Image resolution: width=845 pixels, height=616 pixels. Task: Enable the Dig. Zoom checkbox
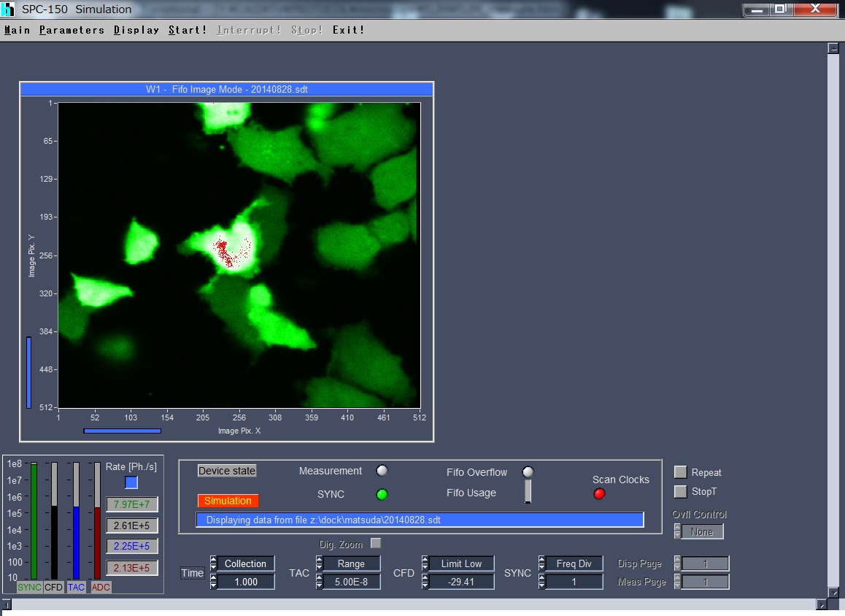click(376, 543)
